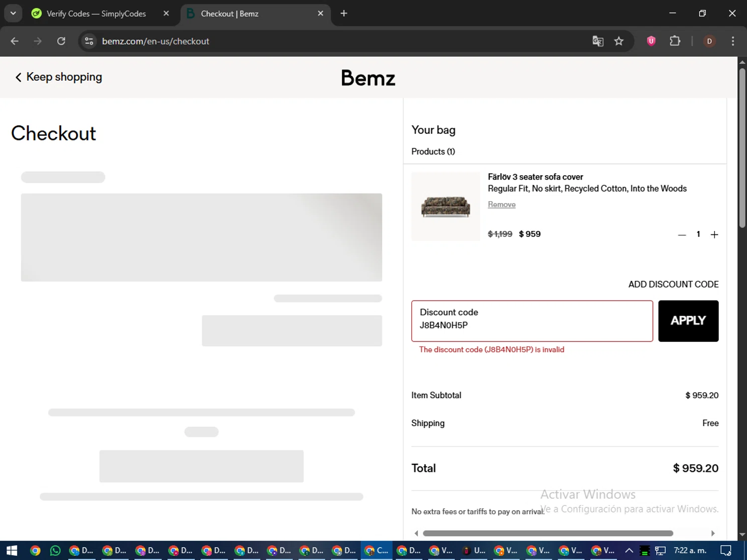This screenshot has height=560, width=747.
Task: Increase quantity with plus button
Action: click(x=714, y=234)
